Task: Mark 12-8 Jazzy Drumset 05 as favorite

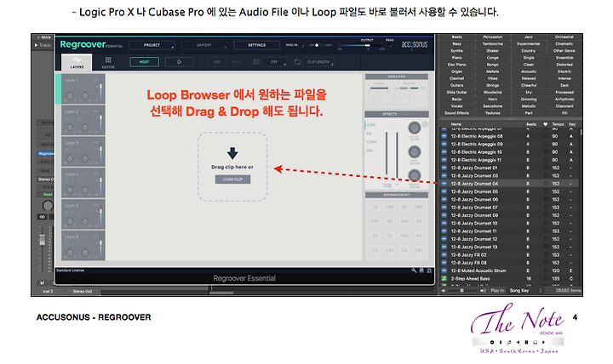Action: (546, 191)
